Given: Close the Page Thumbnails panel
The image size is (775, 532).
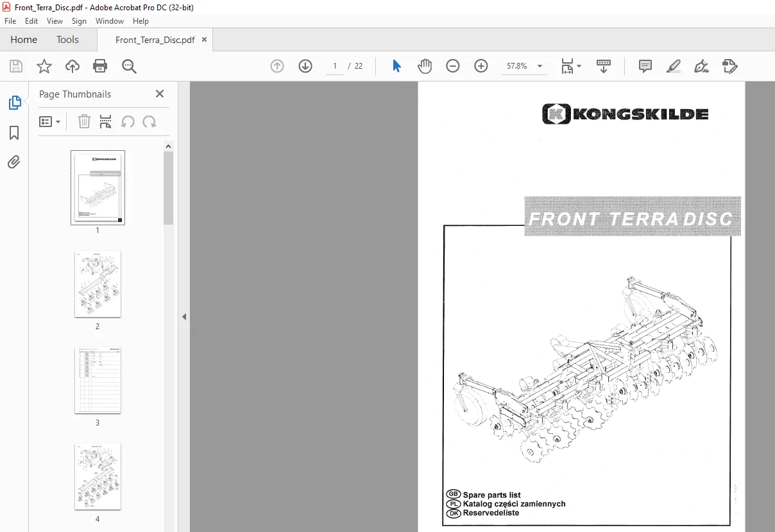Looking at the screenshot, I should point(160,94).
